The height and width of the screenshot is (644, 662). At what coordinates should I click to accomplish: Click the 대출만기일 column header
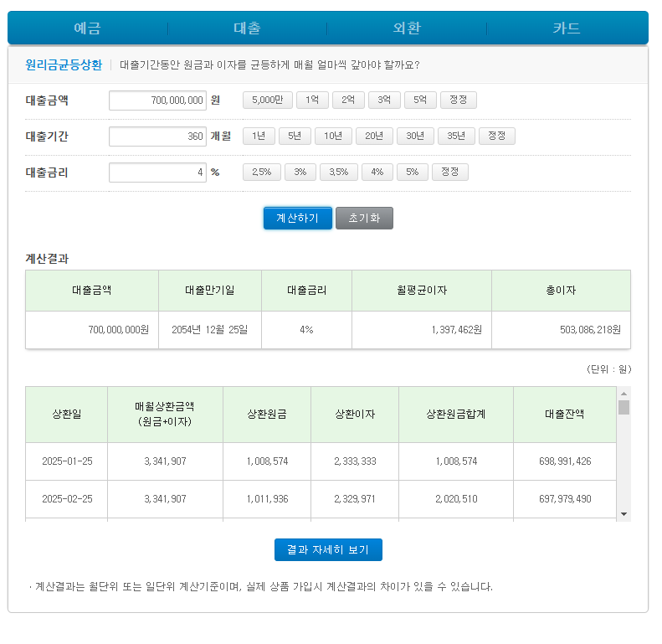coord(210,291)
